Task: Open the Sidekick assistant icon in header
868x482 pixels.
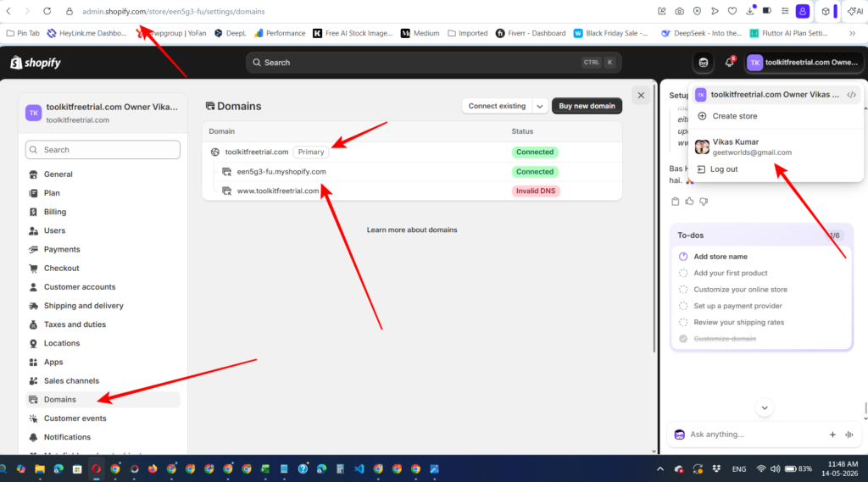Action: (x=704, y=63)
